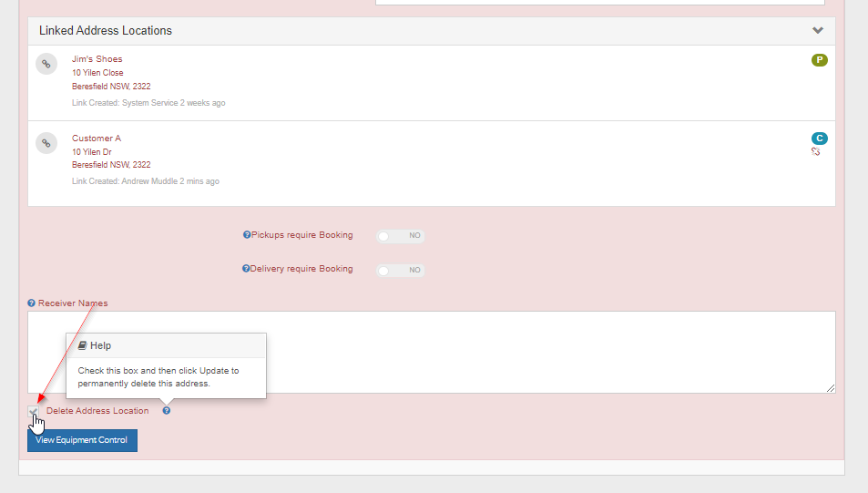Viewport: 868px width, 493px height.
Task: Click the link icon beside Jim's Shoes
Action: pyautogui.click(x=46, y=65)
